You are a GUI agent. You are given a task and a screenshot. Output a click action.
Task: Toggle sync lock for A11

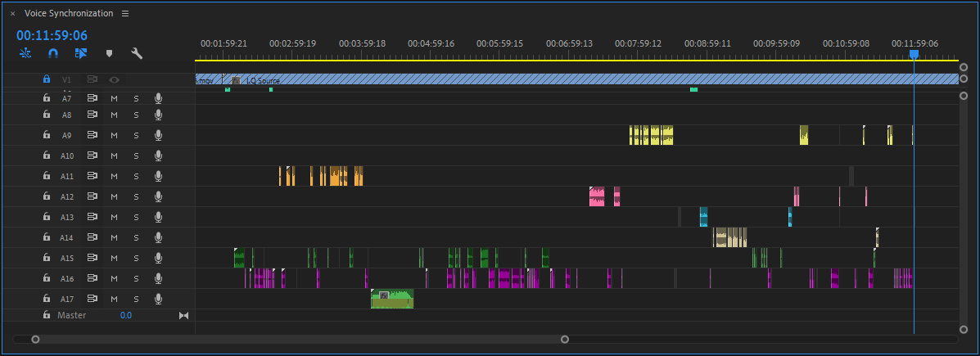(x=93, y=176)
